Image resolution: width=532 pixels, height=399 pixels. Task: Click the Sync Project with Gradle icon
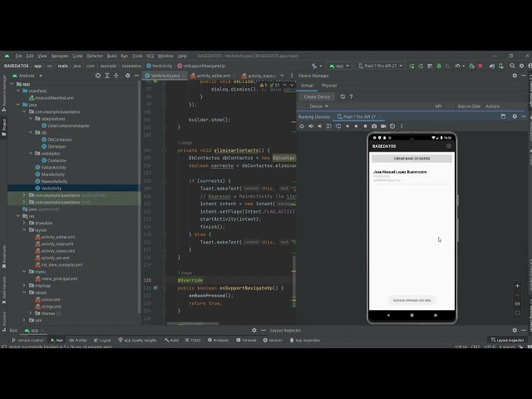[x=492, y=66]
